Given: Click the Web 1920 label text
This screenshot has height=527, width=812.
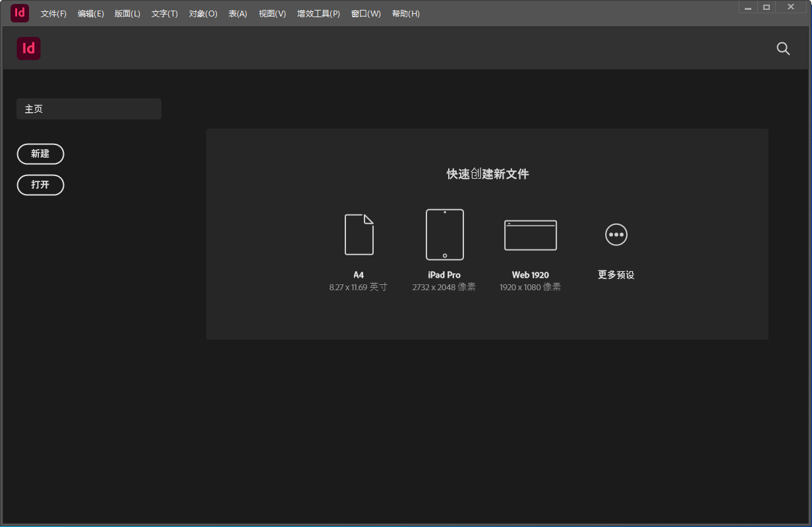Looking at the screenshot, I should pos(531,275).
